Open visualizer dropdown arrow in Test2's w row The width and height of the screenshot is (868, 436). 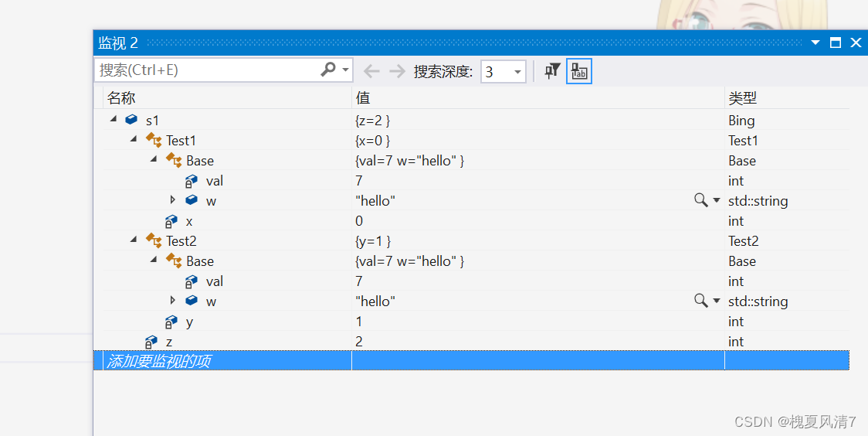click(x=717, y=301)
